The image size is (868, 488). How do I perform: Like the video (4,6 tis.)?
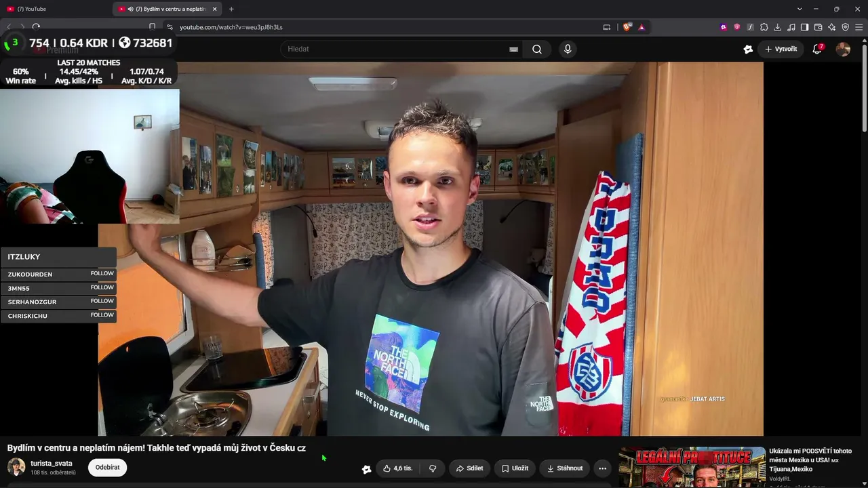397,468
